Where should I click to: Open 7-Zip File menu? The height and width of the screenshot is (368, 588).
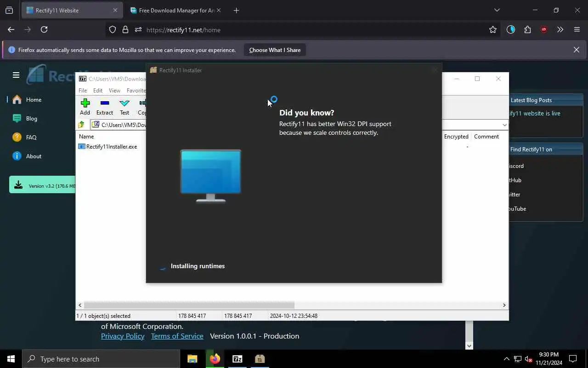click(83, 91)
